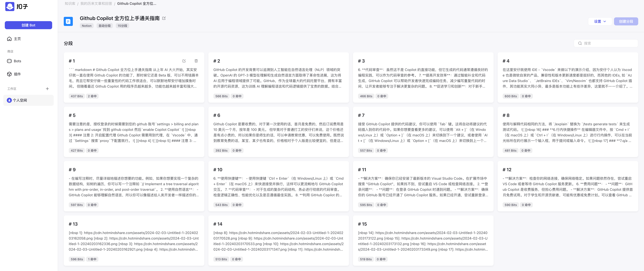
Task: Click the 创建分段 button
Action: [x=626, y=22]
